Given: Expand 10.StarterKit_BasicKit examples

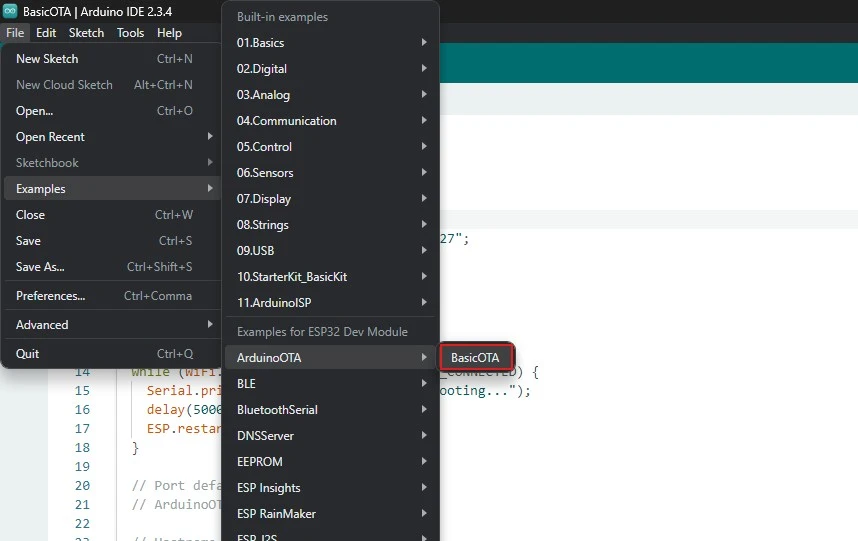Looking at the screenshot, I should point(331,276).
